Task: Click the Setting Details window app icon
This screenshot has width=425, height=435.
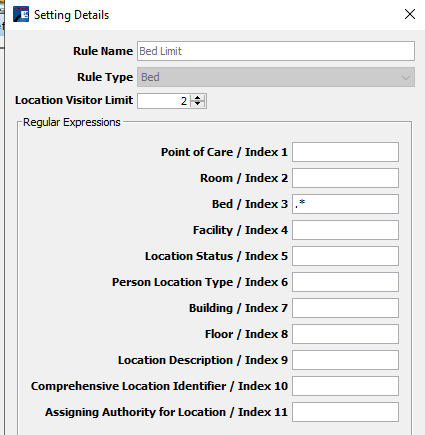Action: [x=21, y=14]
